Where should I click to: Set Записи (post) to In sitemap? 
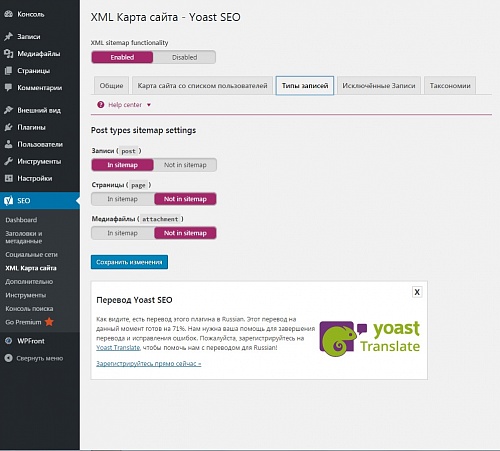[x=122, y=165]
